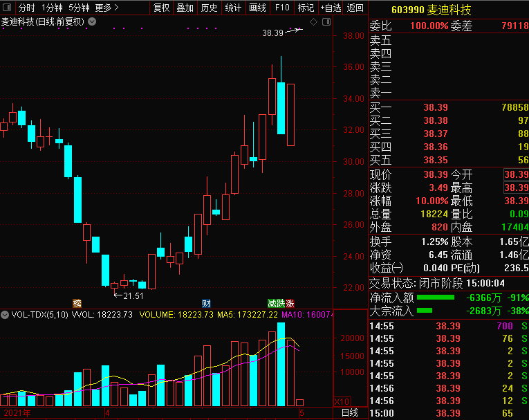The image size is (529, 420).
Task: Toggle the 画线 drawing mode
Action: pos(257,8)
